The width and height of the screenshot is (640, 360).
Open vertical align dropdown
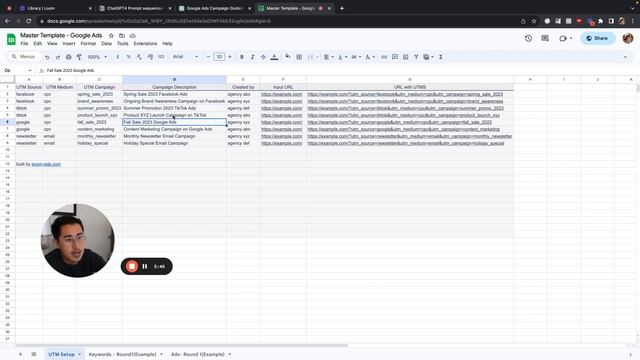pyautogui.click(x=342, y=57)
